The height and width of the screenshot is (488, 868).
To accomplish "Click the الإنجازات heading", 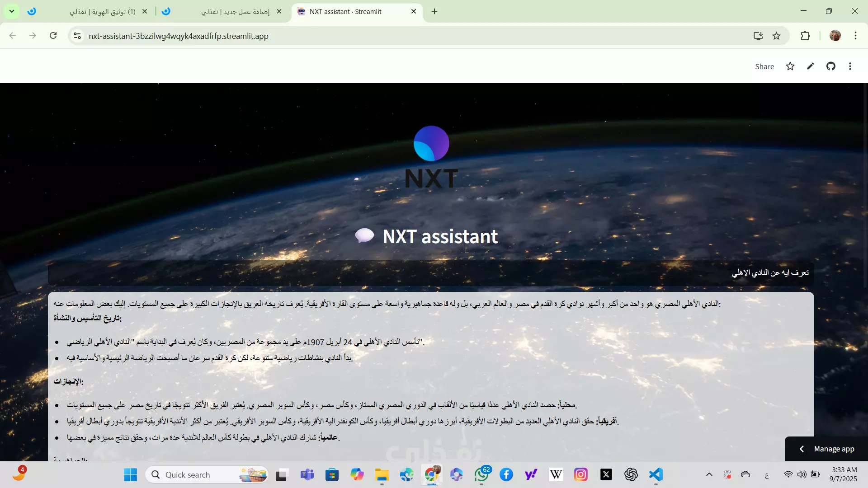I will click(68, 381).
